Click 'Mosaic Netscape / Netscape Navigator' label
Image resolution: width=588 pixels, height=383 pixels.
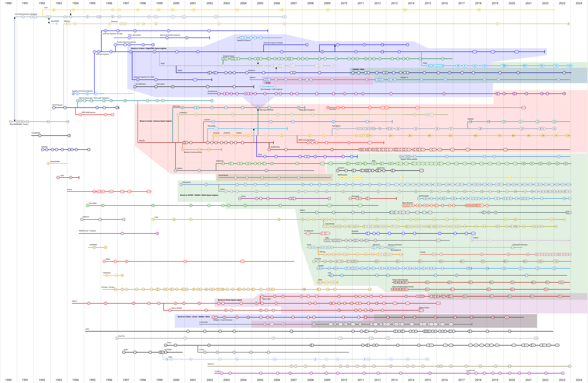pyautogui.click(x=94, y=98)
